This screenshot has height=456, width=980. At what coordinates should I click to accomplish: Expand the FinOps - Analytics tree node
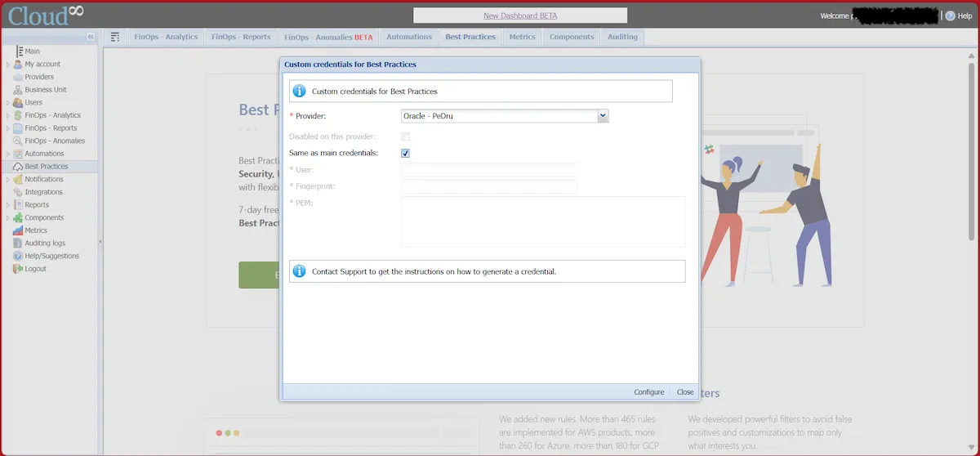click(x=8, y=115)
